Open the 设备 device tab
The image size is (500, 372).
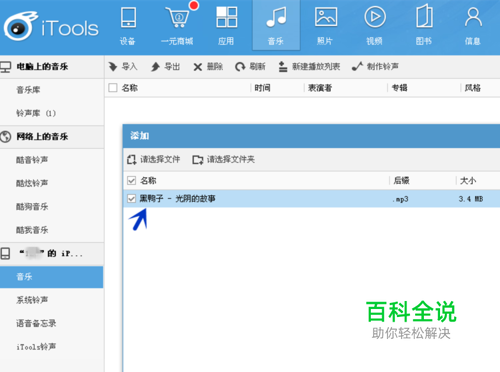click(x=128, y=26)
